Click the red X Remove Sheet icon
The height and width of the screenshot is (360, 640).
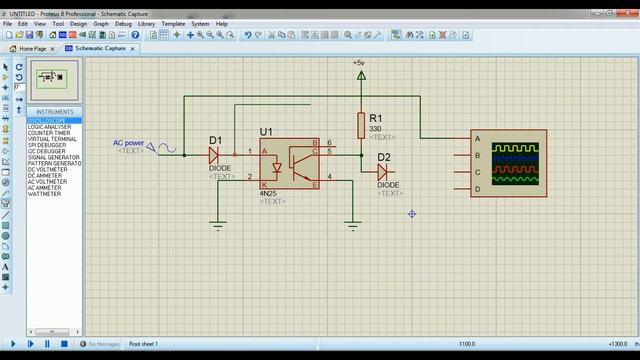[442, 35]
